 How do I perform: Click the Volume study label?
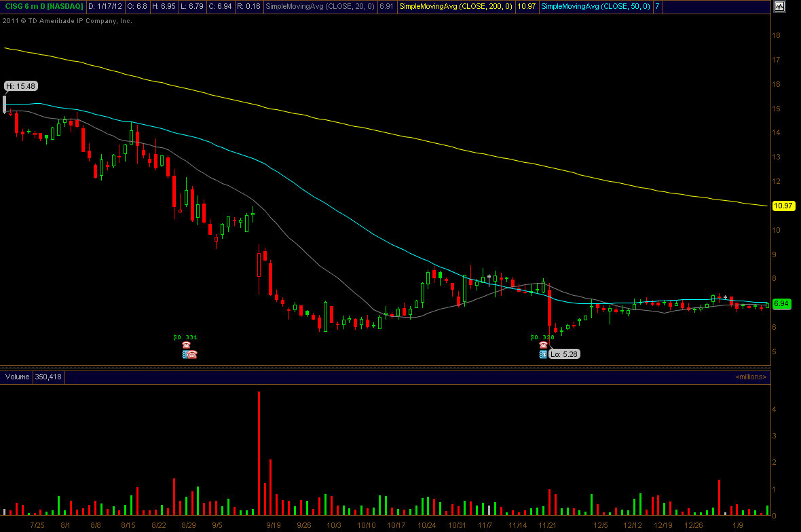point(18,377)
